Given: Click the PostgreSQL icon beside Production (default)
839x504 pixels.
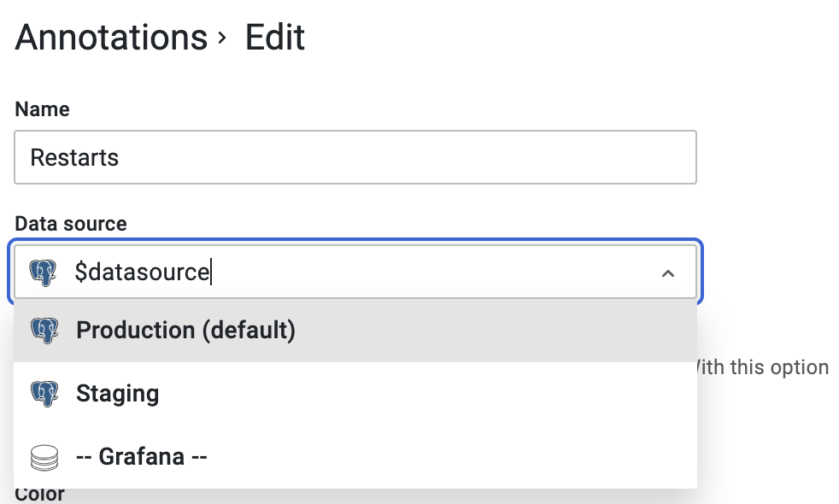Looking at the screenshot, I should pyautogui.click(x=44, y=330).
